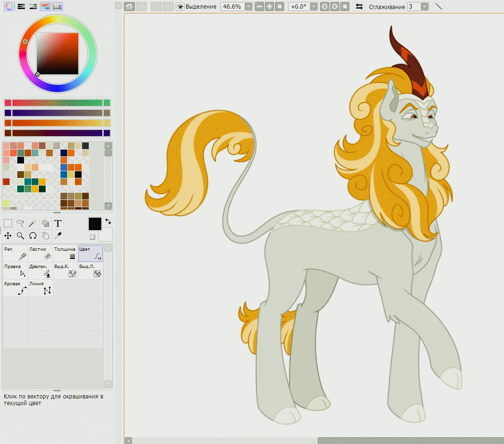This screenshot has height=444, width=504.
Task: Rotate the canvas counterclockwise
Action: coord(324,6)
